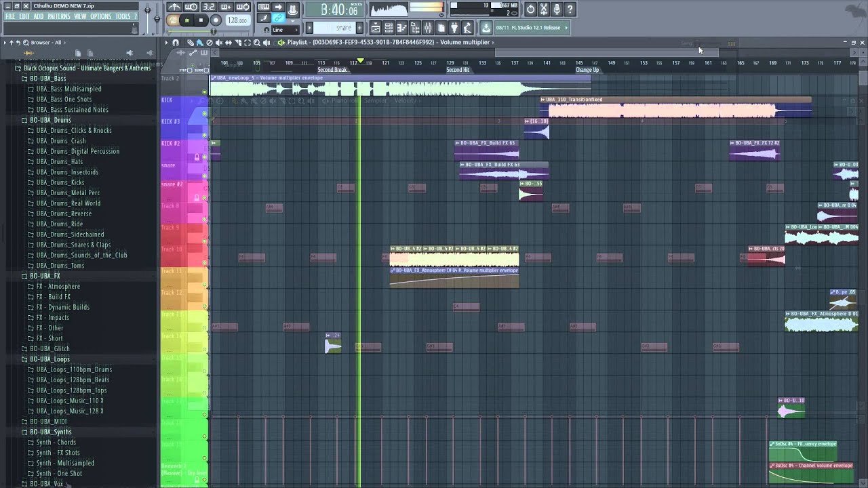Click the Pause/Play button in transport

[x=186, y=20]
